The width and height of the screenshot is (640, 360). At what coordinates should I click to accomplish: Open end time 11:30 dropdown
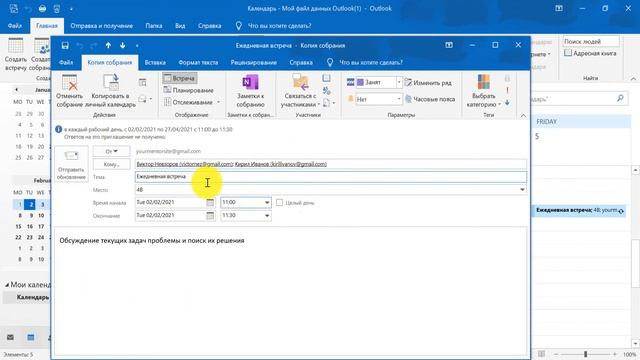[267, 216]
